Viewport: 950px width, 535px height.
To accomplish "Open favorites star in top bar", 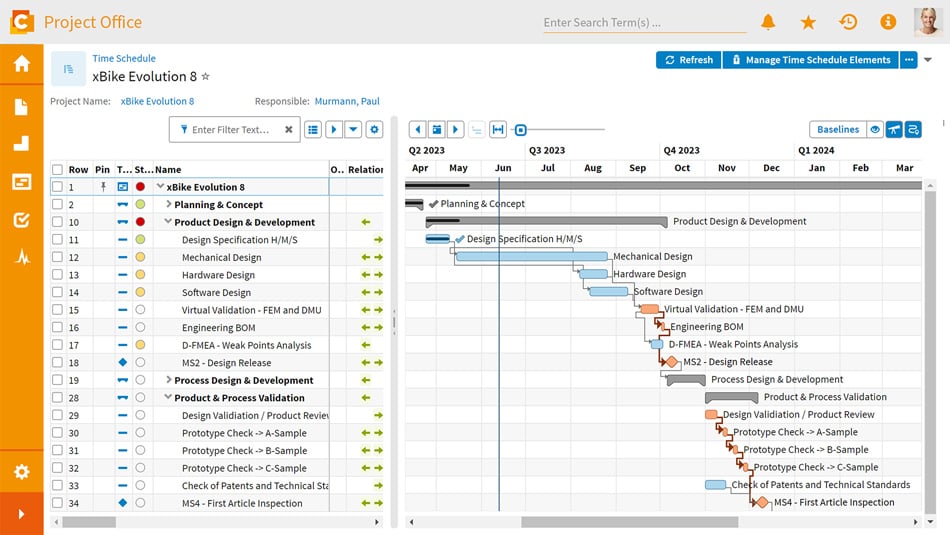I will (x=808, y=22).
